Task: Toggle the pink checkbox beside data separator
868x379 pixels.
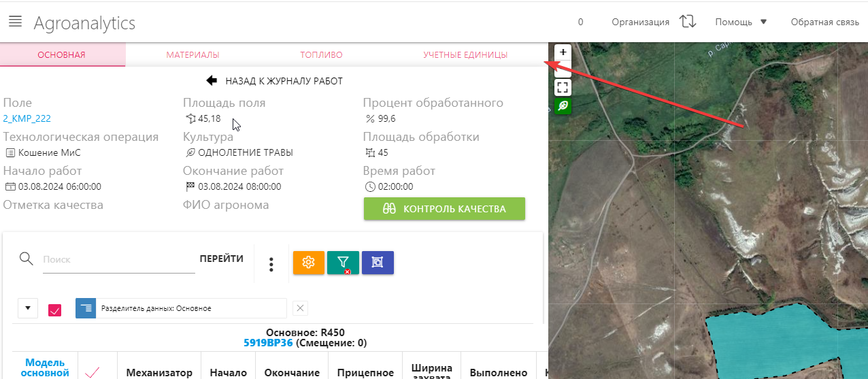Action: click(55, 310)
